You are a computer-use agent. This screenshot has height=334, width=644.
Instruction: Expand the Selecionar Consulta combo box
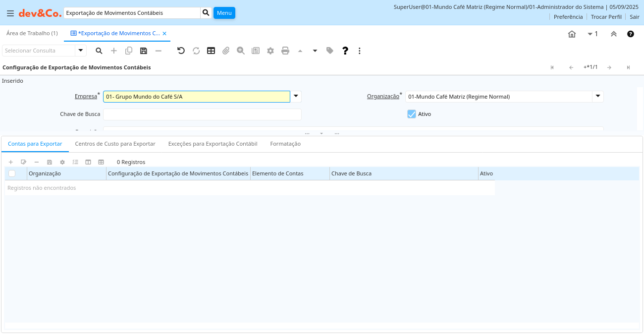(x=81, y=51)
